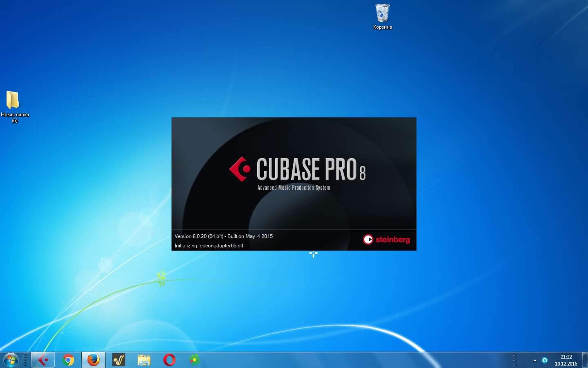Select the Новая папка (6) desktop folder
Screen dimensions: 588x368
point(14,107)
